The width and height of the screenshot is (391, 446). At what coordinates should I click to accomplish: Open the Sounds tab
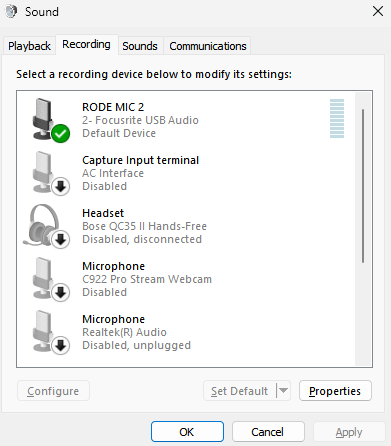pos(140,46)
